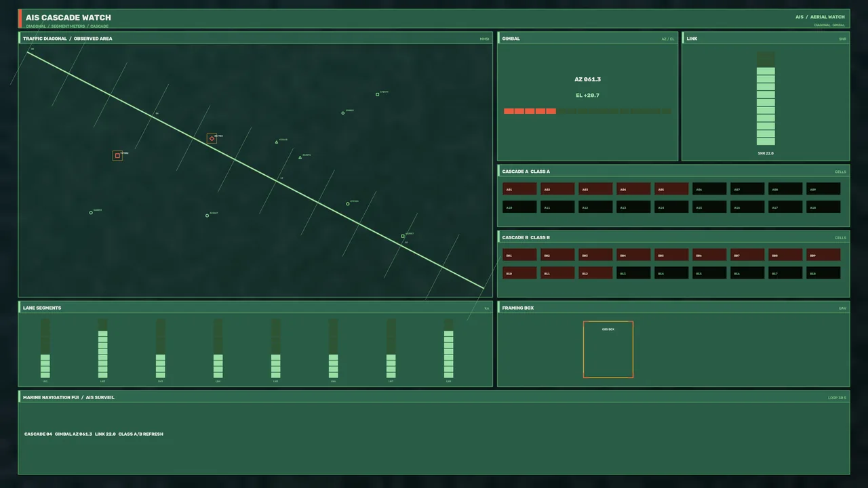Select cascade cell B13
Image resolution: width=868 pixels, height=488 pixels.
(633, 273)
